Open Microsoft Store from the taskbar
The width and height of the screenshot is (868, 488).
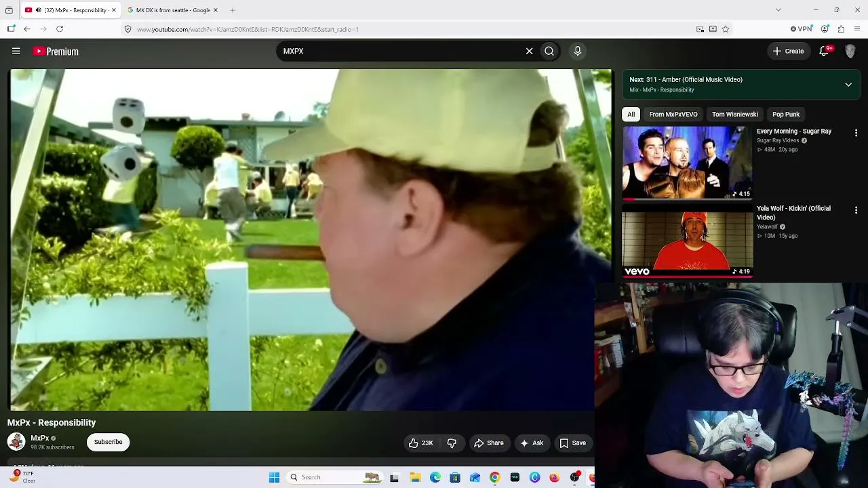[x=455, y=478]
